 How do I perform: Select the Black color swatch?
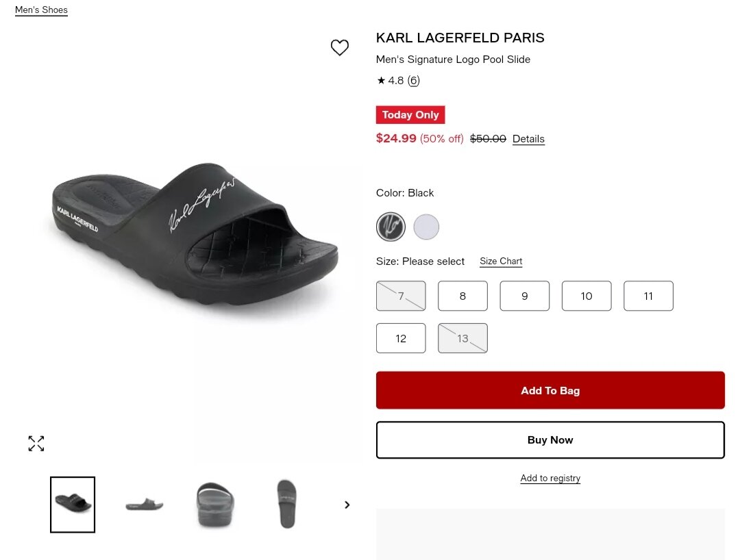click(x=391, y=227)
